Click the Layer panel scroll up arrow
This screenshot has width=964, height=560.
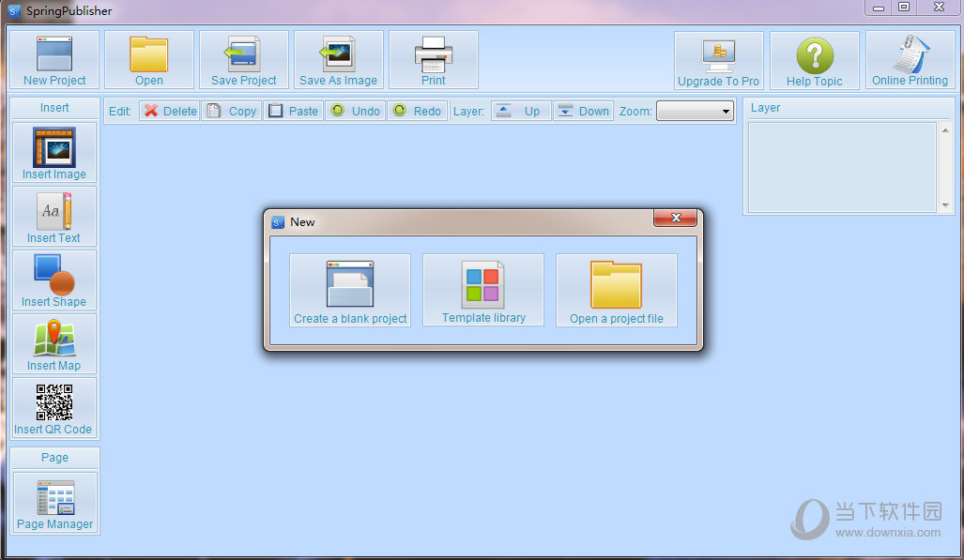pyautogui.click(x=945, y=130)
